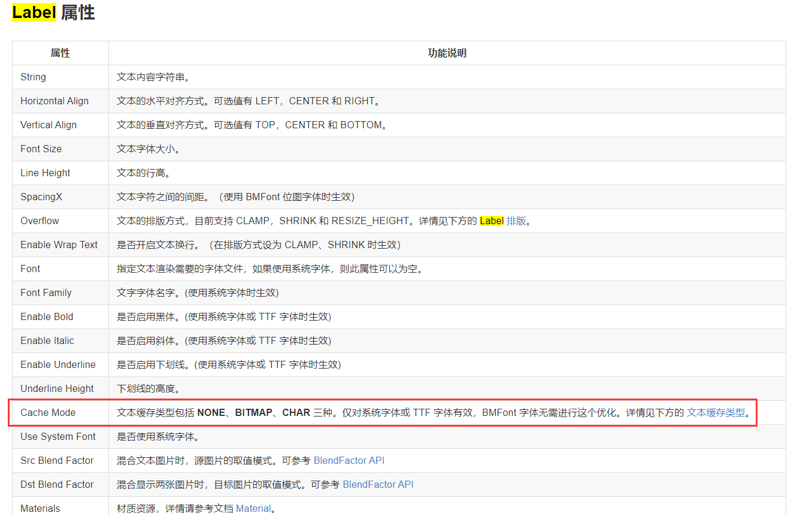Click the Vertical Align description mentioning TOP, CENTER, BOTTOM
This screenshot has height=516, width=812.
coord(252,125)
